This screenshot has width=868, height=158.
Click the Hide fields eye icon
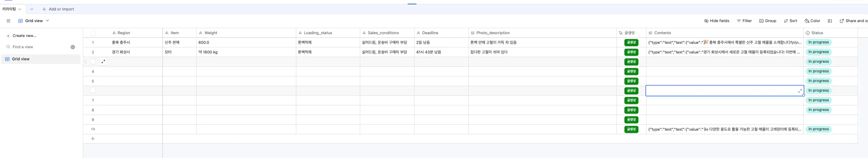click(706, 21)
